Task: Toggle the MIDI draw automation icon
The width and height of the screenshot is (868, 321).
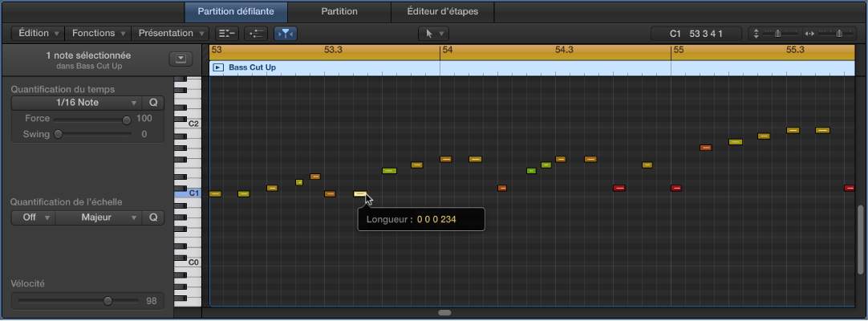Action: 256,34
